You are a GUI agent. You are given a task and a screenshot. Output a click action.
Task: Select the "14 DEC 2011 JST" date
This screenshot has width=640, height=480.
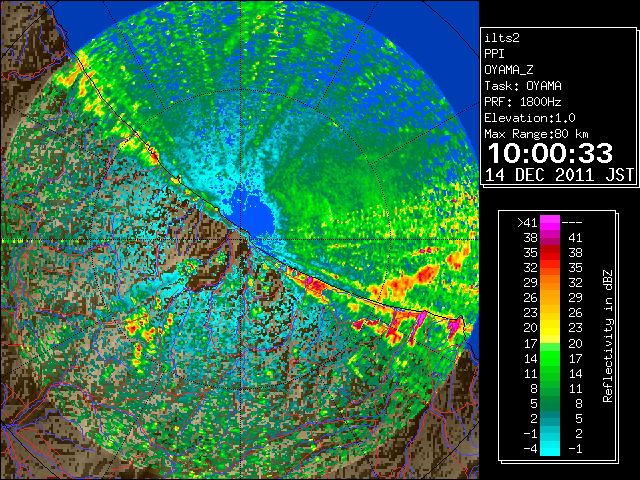tap(559, 175)
